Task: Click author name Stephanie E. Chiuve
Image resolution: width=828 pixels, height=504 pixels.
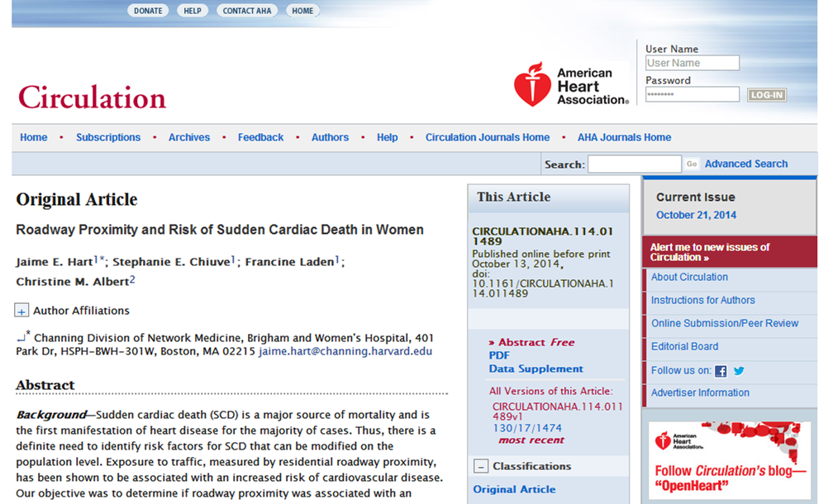Action: 172,262
